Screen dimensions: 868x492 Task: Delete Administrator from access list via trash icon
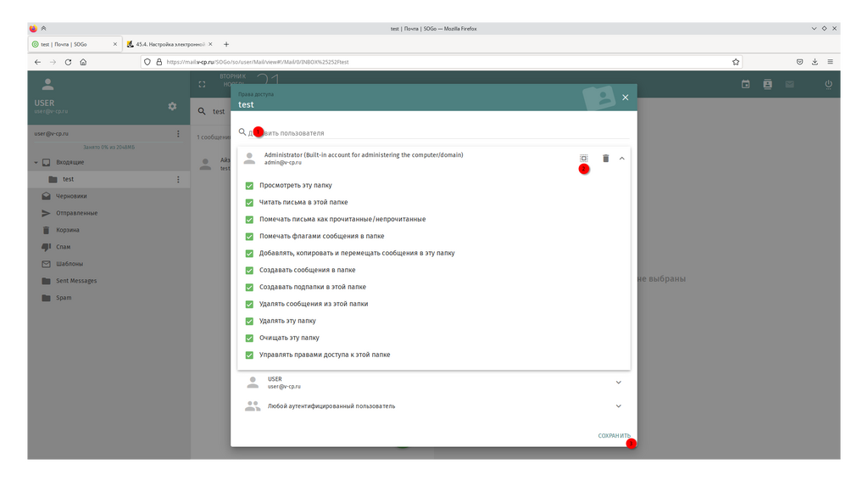tap(605, 159)
